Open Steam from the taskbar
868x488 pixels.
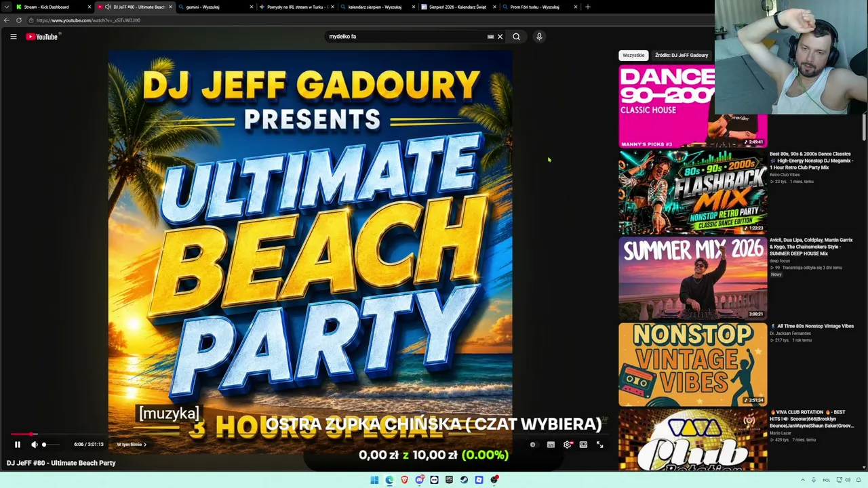tap(465, 480)
